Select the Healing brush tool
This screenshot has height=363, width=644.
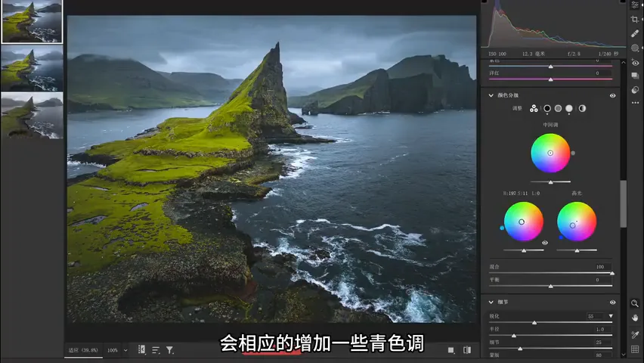635,33
